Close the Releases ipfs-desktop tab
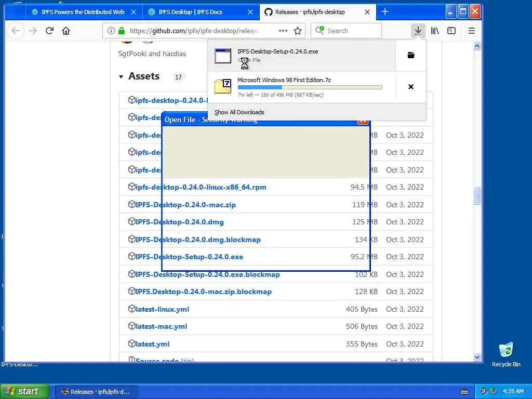 coord(367,12)
